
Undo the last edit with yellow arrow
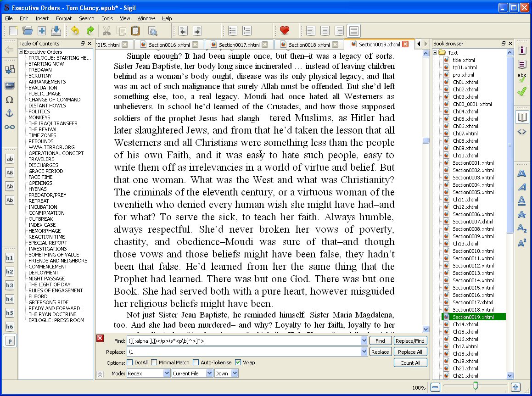click(x=75, y=31)
